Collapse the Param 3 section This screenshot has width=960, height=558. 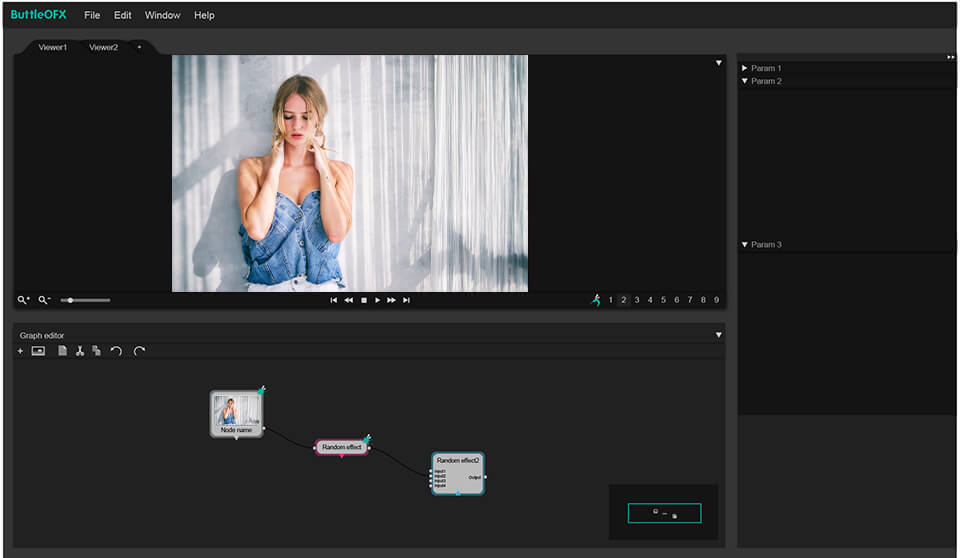745,245
